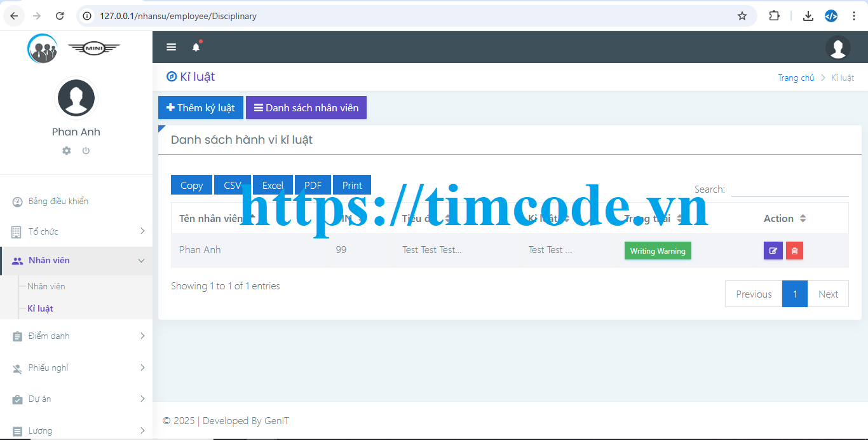Click the Kỉ luật page title
This screenshot has height=440, width=868.
[198, 77]
